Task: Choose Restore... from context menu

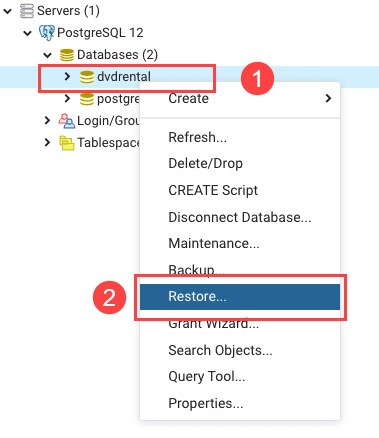Action: point(240,297)
